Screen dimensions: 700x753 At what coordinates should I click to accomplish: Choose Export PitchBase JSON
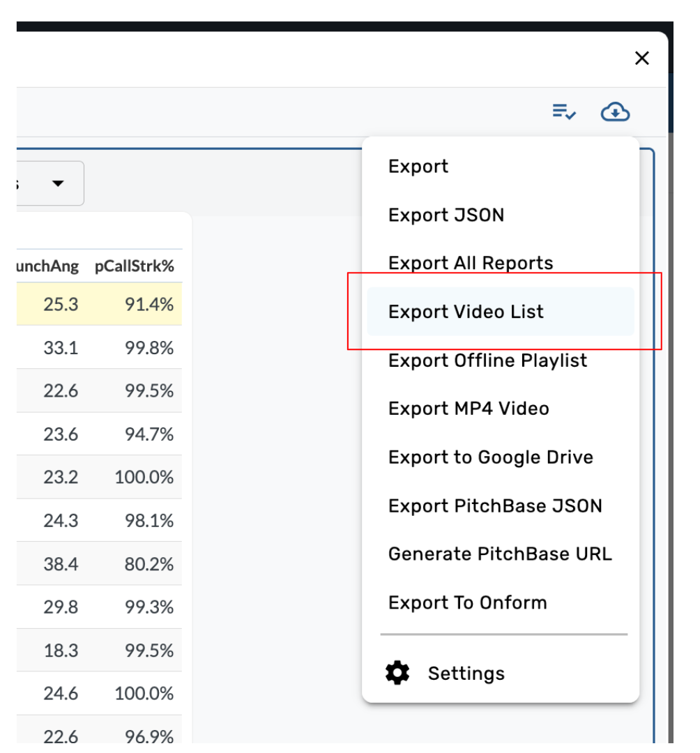pyautogui.click(x=495, y=506)
